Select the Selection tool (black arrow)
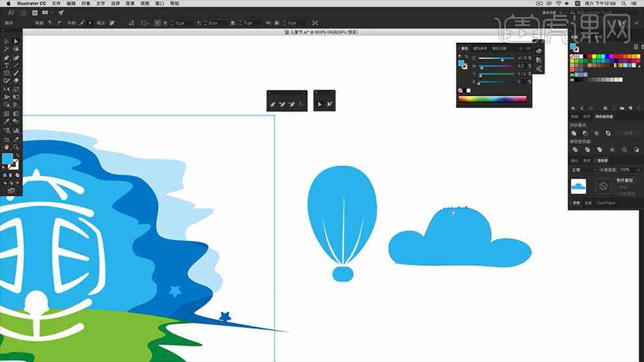 [7, 41]
